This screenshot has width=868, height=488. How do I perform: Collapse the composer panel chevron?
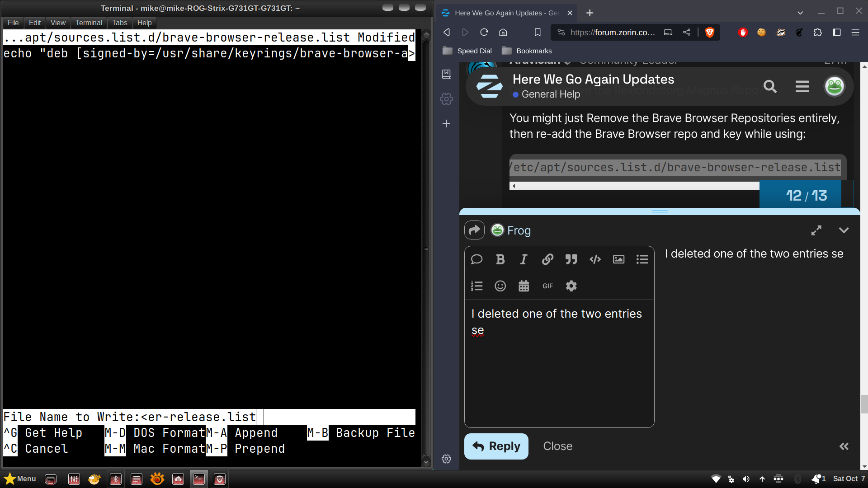844,230
